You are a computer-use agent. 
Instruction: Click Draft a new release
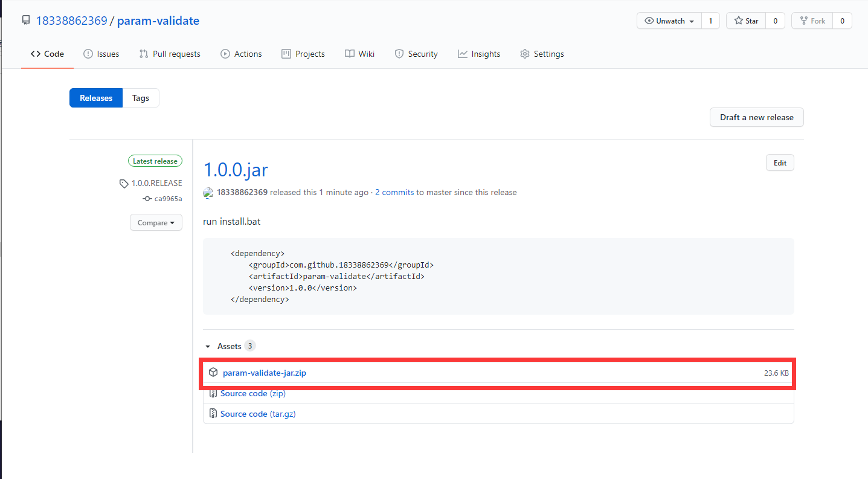[x=757, y=117]
